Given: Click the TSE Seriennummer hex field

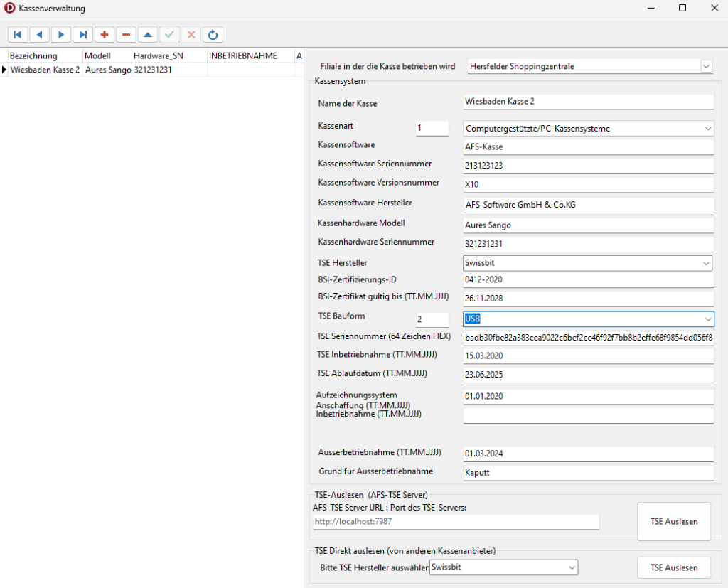Looking at the screenshot, I should coord(588,338).
